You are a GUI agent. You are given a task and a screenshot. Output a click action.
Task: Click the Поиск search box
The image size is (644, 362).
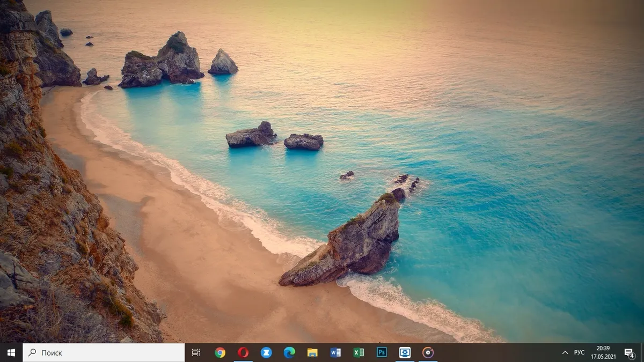coord(104,352)
